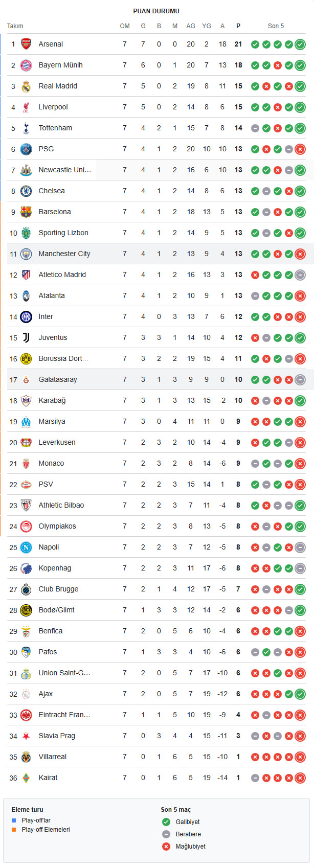Screen dimensions: 314x868
Task: Open the Tottenham team page link
Action: pyautogui.click(x=55, y=128)
